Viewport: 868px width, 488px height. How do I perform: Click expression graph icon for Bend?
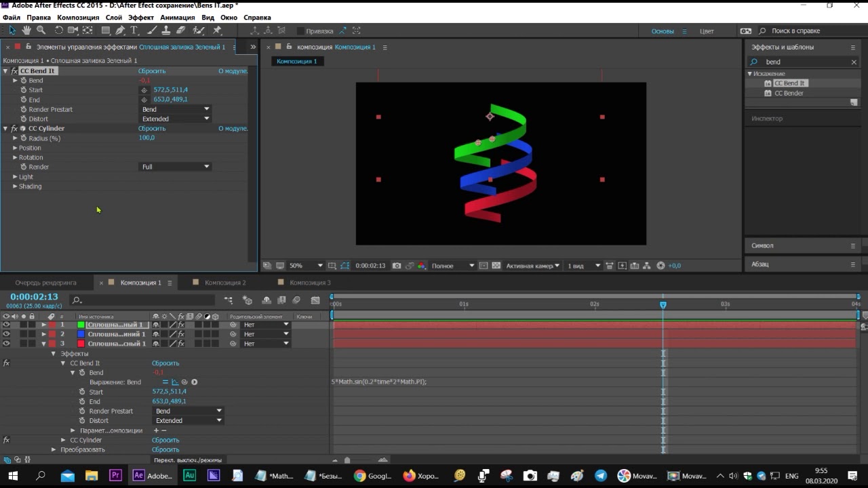[175, 382]
